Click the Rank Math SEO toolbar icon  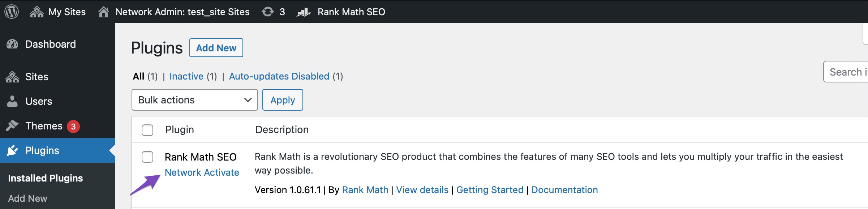coord(304,12)
